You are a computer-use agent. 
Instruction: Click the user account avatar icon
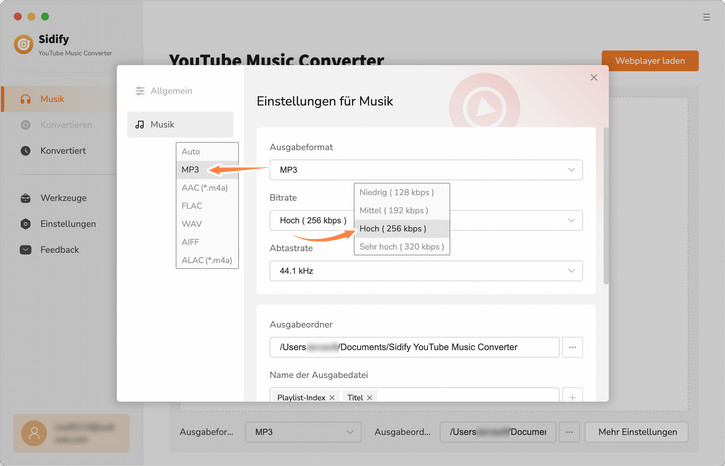[34, 433]
